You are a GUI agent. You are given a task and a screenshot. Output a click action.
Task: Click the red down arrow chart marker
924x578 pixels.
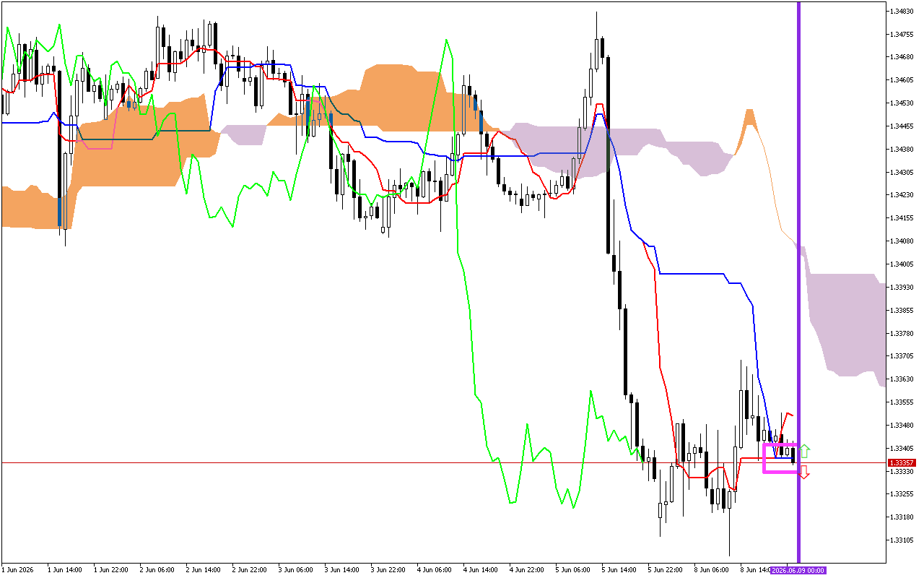tap(805, 473)
